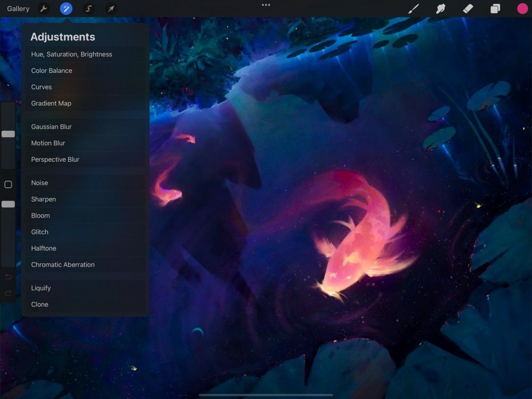Screen dimensions: 532x399
Task: Select the Gradient Map adjustment
Action: tap(51, 103)
